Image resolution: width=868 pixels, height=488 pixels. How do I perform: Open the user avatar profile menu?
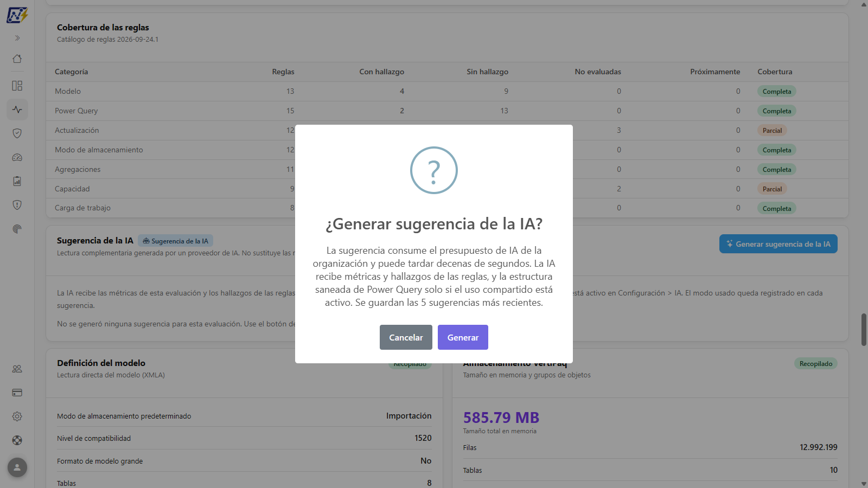pyautogui.click(x=17, y=467)
